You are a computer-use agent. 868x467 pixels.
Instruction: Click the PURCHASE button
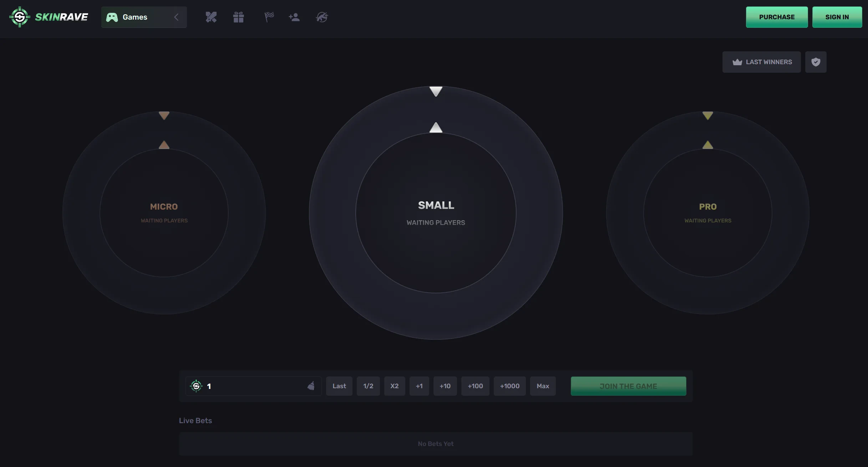click(x=777, y=17)
